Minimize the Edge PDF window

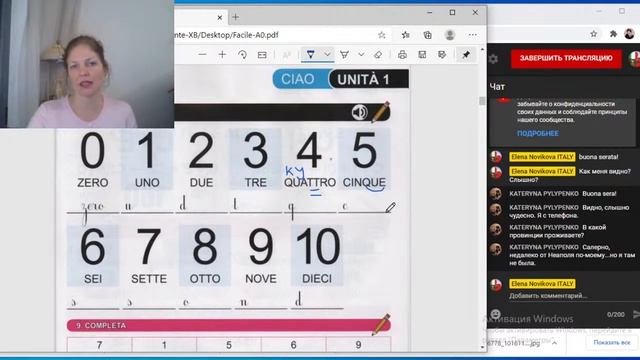click(429, 13)
